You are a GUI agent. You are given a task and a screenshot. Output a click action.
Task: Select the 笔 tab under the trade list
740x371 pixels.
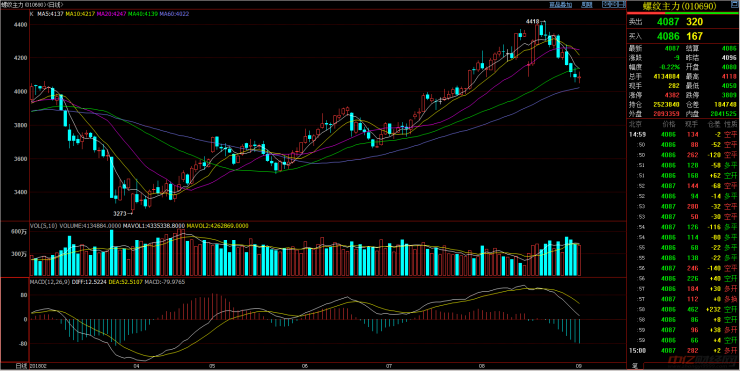coord(635,366)
